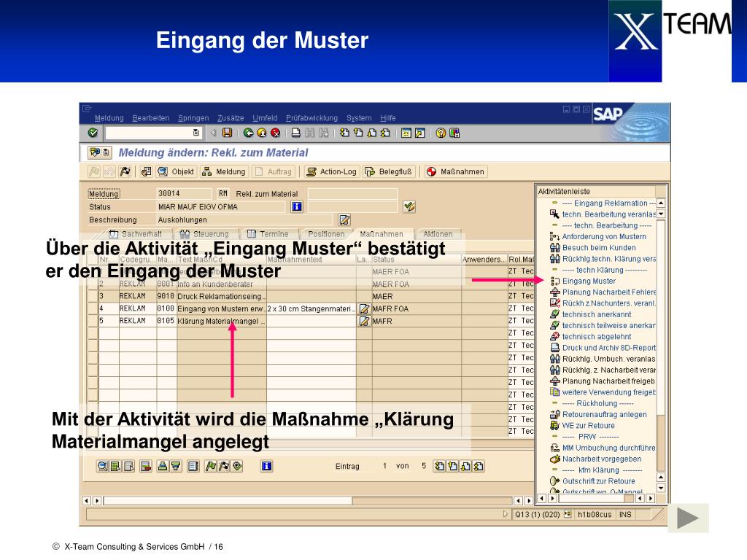Click the Create new session icon

coord(406,133)
